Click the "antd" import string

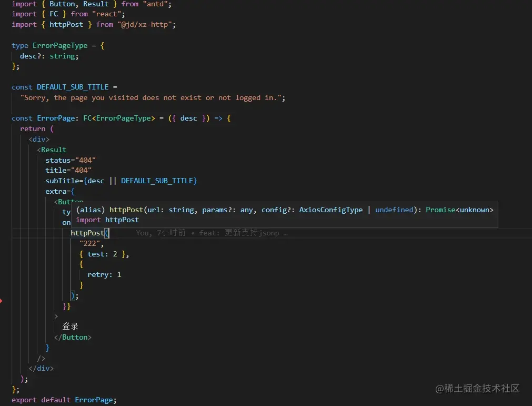(155, 4)
